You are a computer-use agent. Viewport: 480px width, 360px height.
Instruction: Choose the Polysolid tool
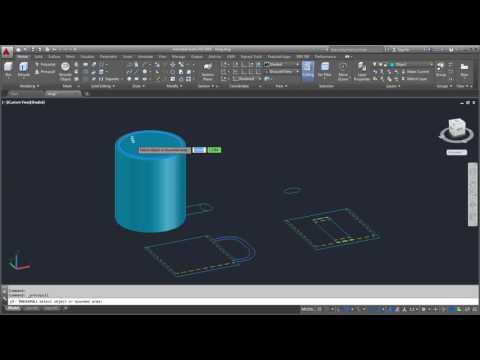(x=45, y=64)
